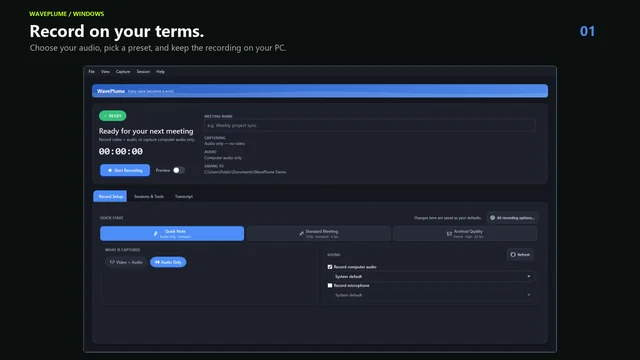Click the 'Computer audio only' text
This screenshot has width=640, height=360.
click(223, 158)
